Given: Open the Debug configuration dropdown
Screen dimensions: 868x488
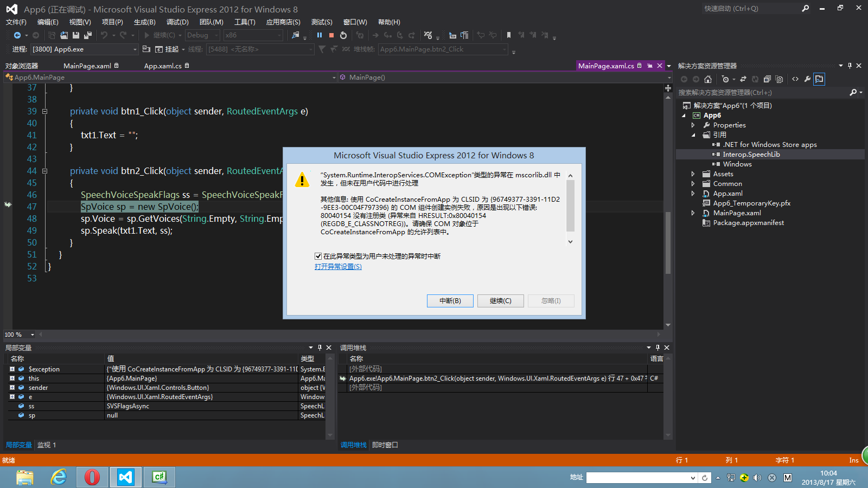Looking at the screenshot, I should tap(202, 35).
